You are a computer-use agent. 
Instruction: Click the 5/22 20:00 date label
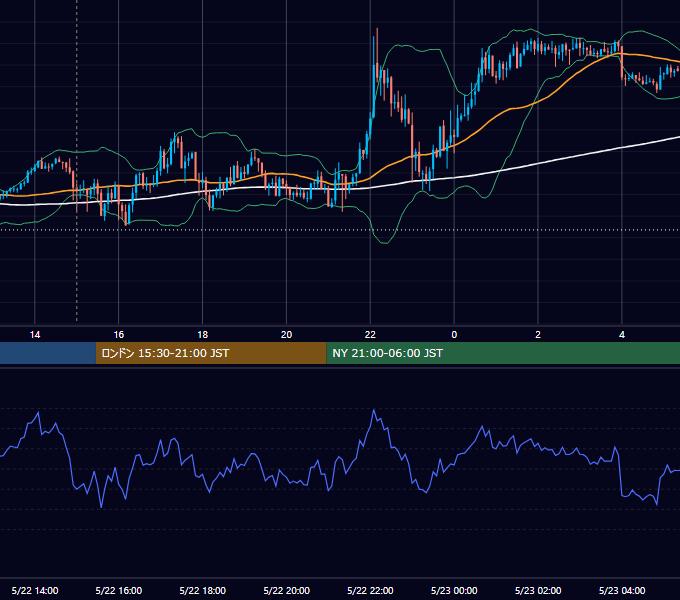pyautogui.click(x=286, y=590)
